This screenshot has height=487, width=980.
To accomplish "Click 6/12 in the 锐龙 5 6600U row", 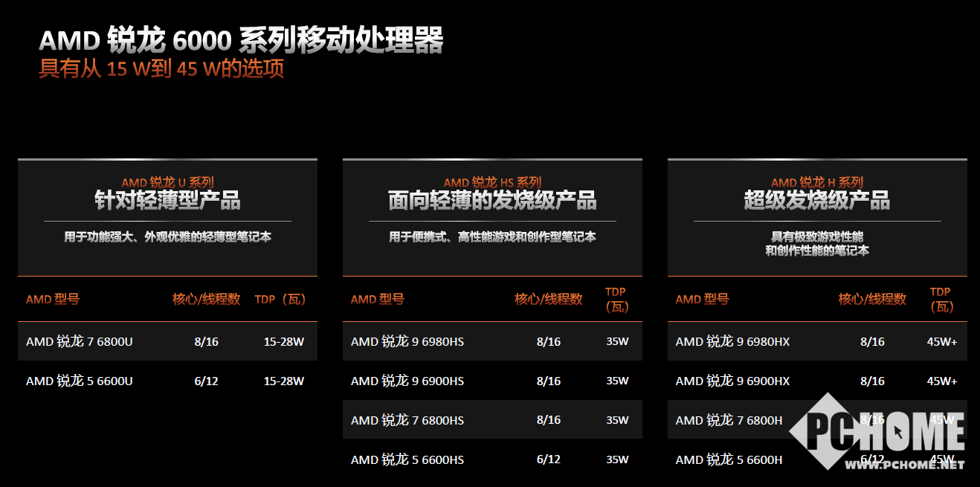I will pyautogui.click(x=207, y=381).
